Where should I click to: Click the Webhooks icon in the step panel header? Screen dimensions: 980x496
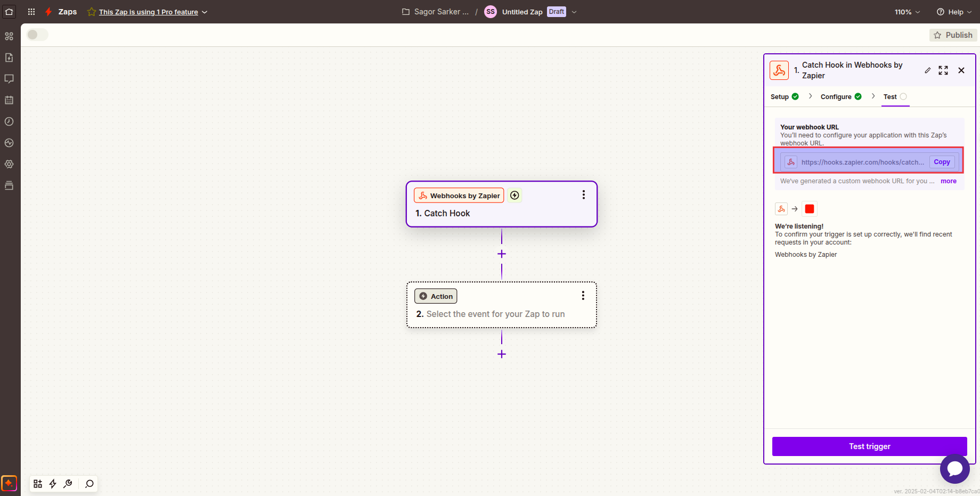pos(779,70)
